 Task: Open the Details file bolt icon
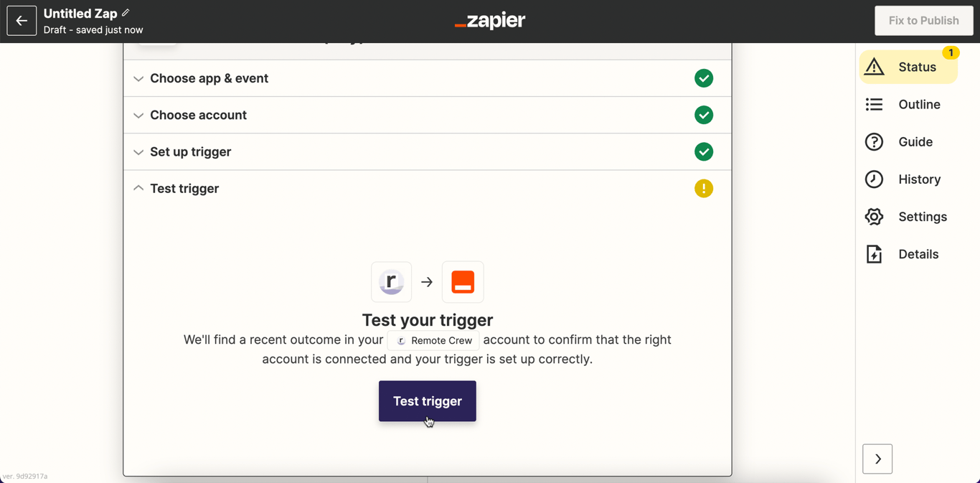coord(874,254)
